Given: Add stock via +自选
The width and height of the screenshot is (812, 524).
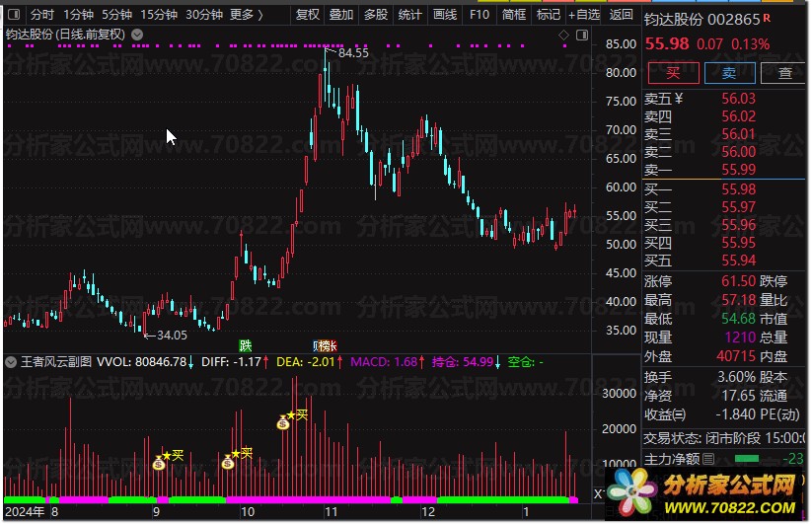Looking at the screenshot, I should pyautogui.click(x=584, y=15).
